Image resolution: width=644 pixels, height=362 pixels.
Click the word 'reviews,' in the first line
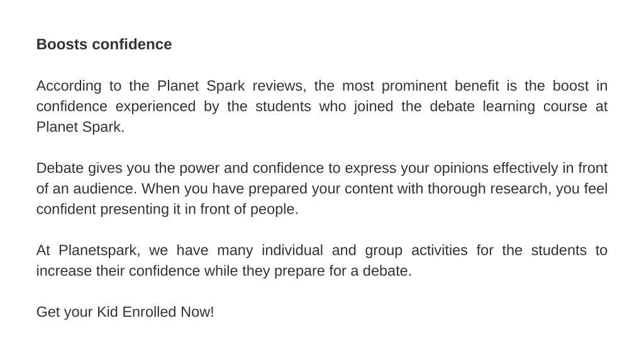click(x=279, y=86)
